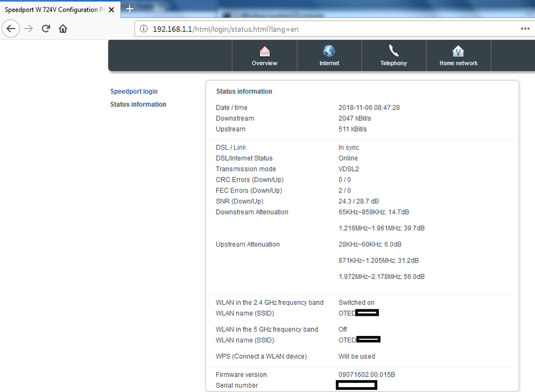Click the 871KHz~1.205MHz: 31.2dB value
Screen dimensions: 535x392
click(378, 261)
